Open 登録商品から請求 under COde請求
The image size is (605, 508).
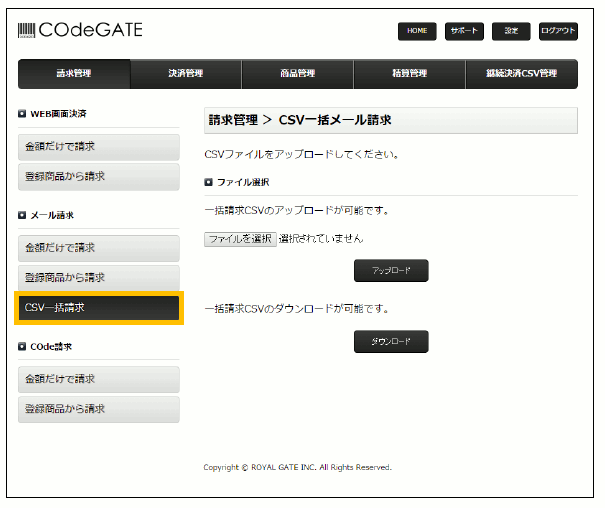coord(98,409)
